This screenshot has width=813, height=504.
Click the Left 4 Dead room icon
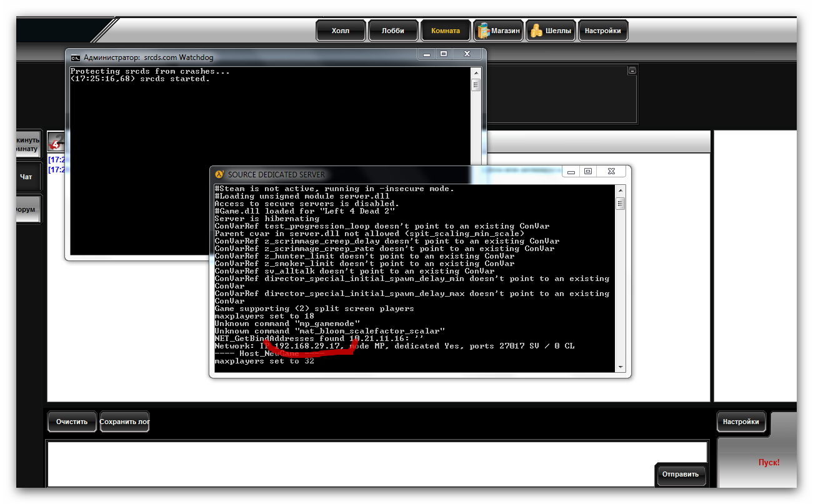click(x=56, y=142)
